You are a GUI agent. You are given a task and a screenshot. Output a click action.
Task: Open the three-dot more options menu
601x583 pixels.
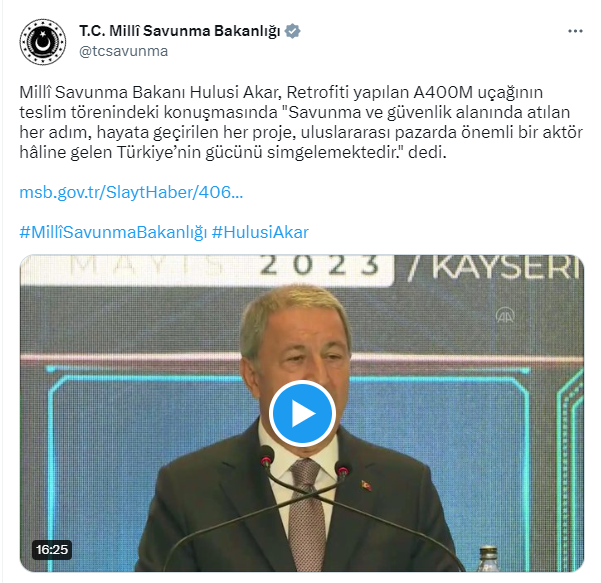[575, 31]
